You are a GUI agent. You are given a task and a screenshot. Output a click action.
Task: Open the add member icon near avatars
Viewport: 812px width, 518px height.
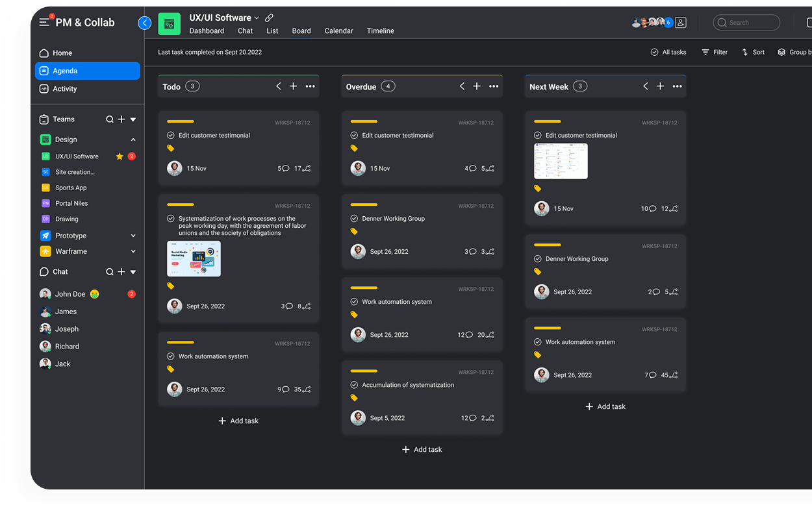(x=681, y=22)
